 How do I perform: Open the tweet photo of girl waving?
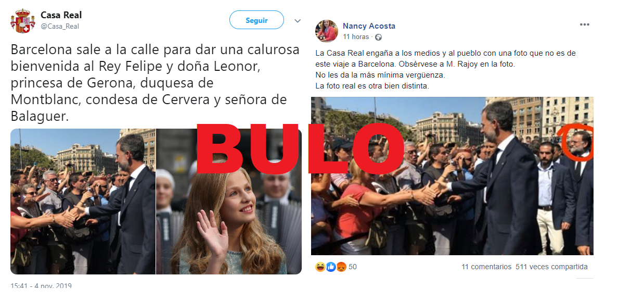click(229, 202)
